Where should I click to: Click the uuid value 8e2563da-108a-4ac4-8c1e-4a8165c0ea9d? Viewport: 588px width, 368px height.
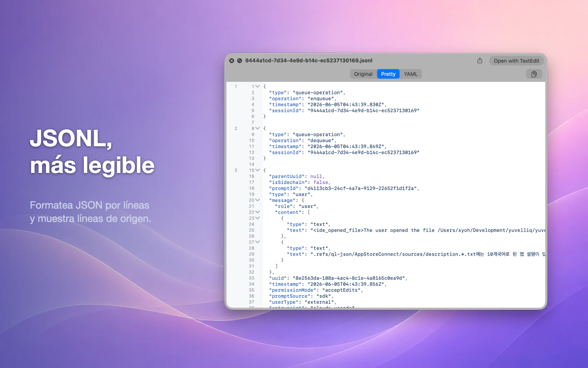coord(349,278)
